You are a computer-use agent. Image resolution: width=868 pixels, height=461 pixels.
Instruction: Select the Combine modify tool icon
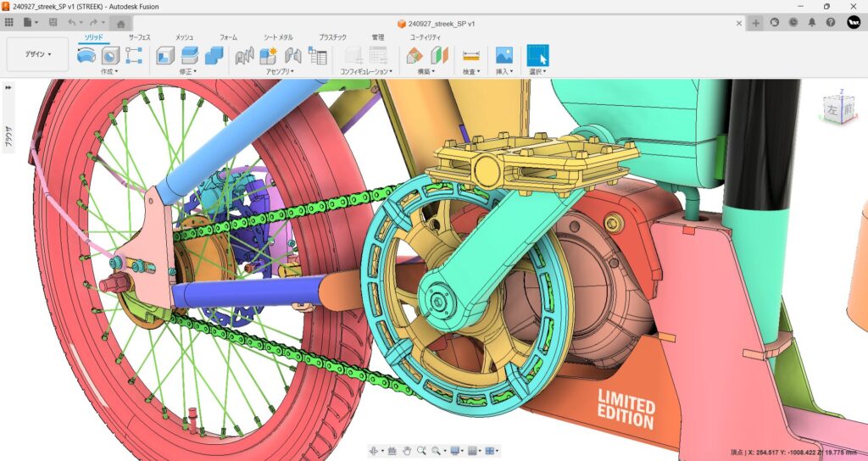pyautogui.click(x=214, y=55)
